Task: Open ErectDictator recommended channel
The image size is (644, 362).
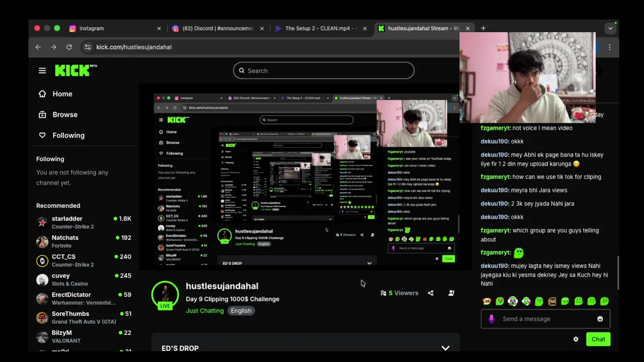Action: coord(84,299)
